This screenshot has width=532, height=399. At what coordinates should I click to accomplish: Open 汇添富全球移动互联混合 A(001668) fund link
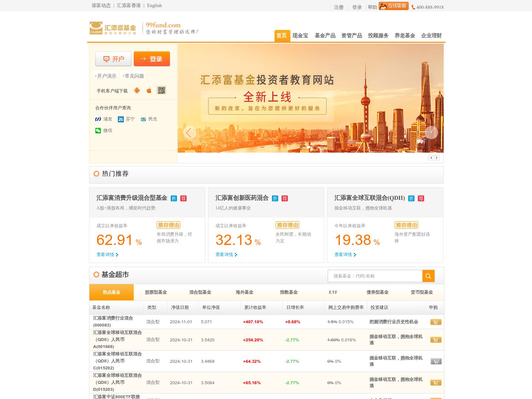pos(117,340)
